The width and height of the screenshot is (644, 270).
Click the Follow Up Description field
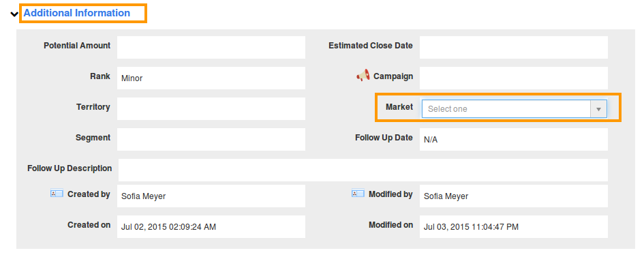point(363,170)
